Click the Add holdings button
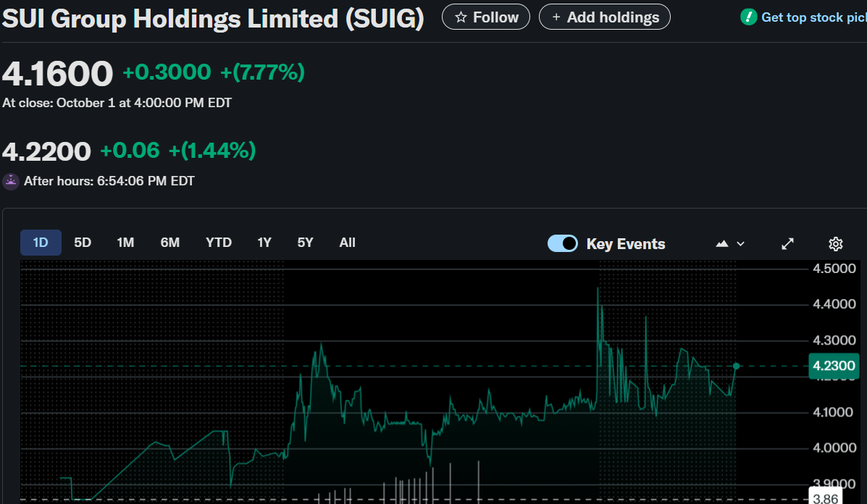867x504 pixels. click(605, 17)
